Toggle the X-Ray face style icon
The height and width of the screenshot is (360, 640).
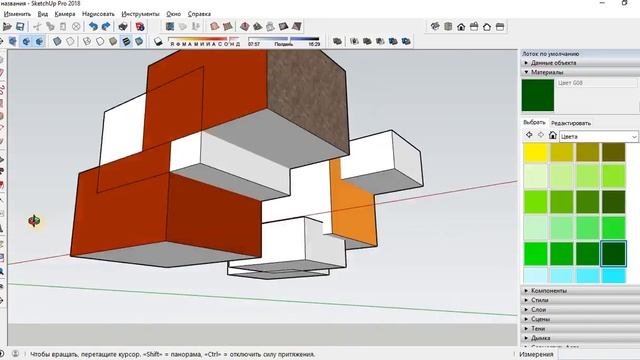pos(57,41)
